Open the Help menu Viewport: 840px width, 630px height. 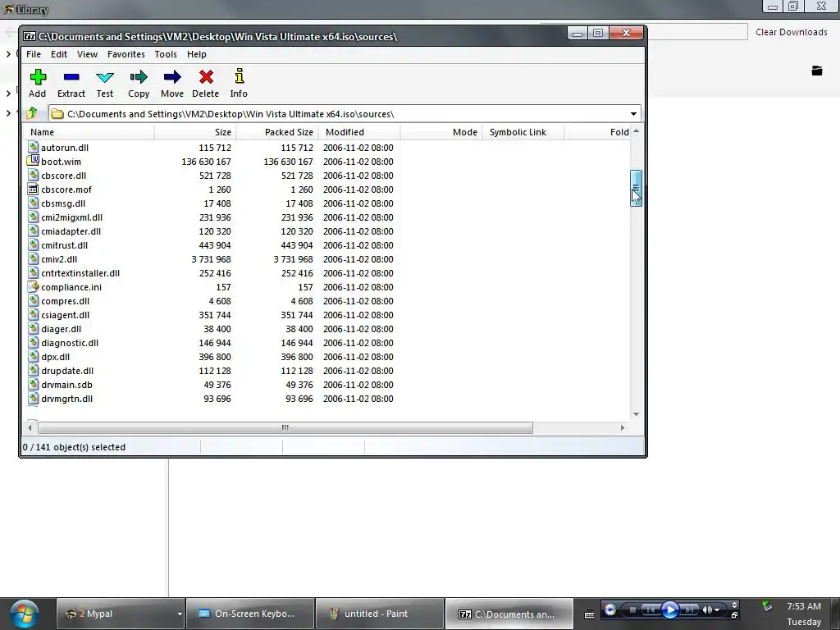pyautogui.click(x=197, y=54)
